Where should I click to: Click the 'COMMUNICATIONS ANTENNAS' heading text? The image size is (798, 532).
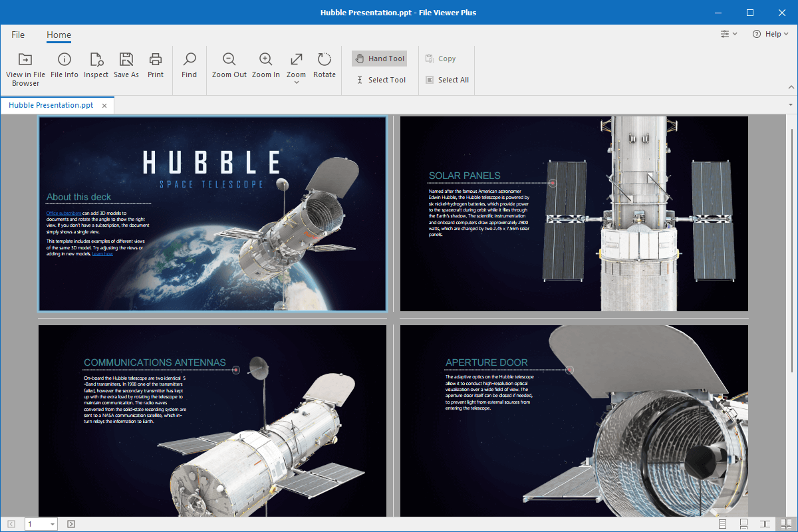click(155, 362)
